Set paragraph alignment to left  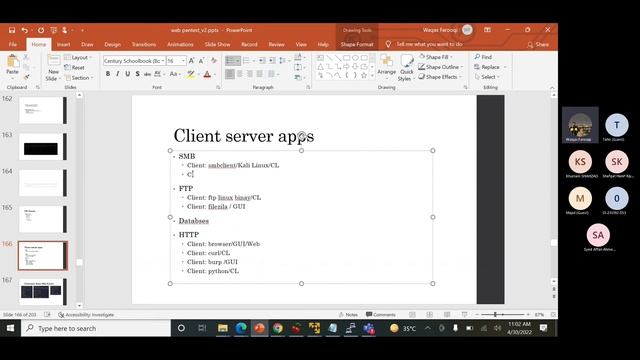[x=230, y=74]
